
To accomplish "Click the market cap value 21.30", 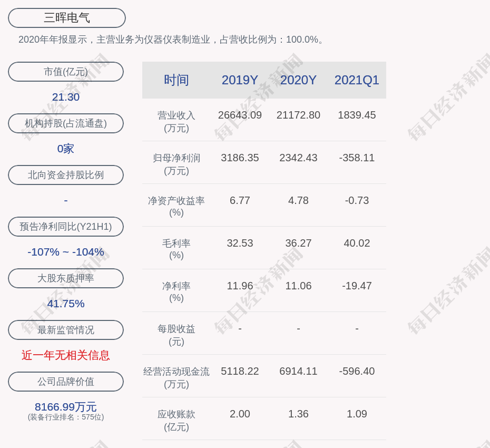I will click(x=66, y=97).
